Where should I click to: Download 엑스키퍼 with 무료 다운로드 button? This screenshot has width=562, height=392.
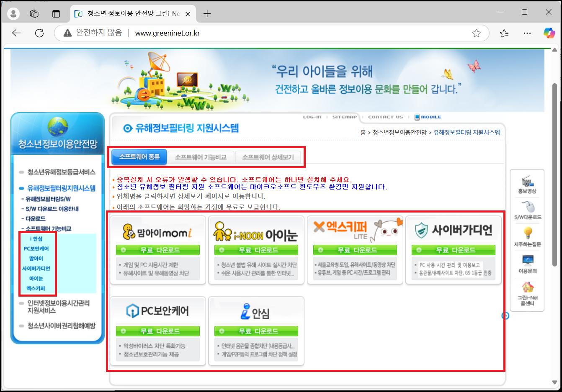pos(355,250)
